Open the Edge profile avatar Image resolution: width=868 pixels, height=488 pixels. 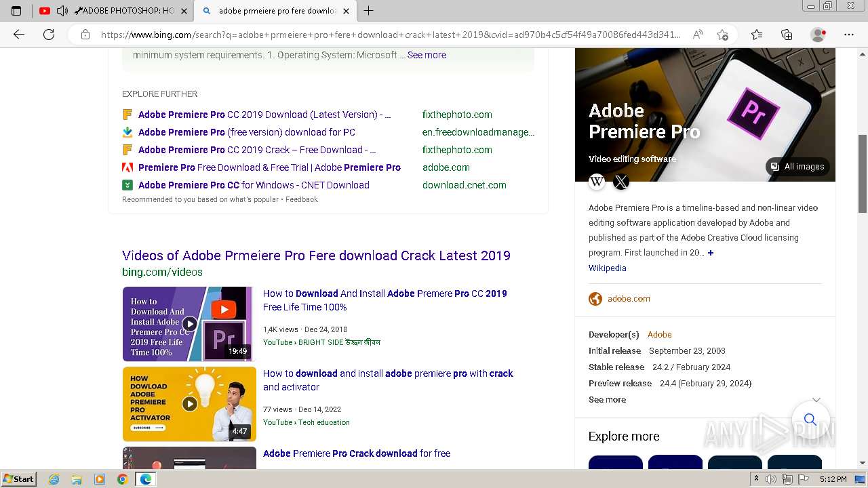818,35
